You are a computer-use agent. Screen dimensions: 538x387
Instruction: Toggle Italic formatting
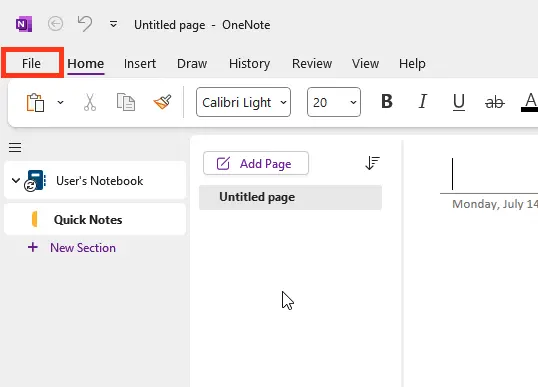[x=423, y=102]
